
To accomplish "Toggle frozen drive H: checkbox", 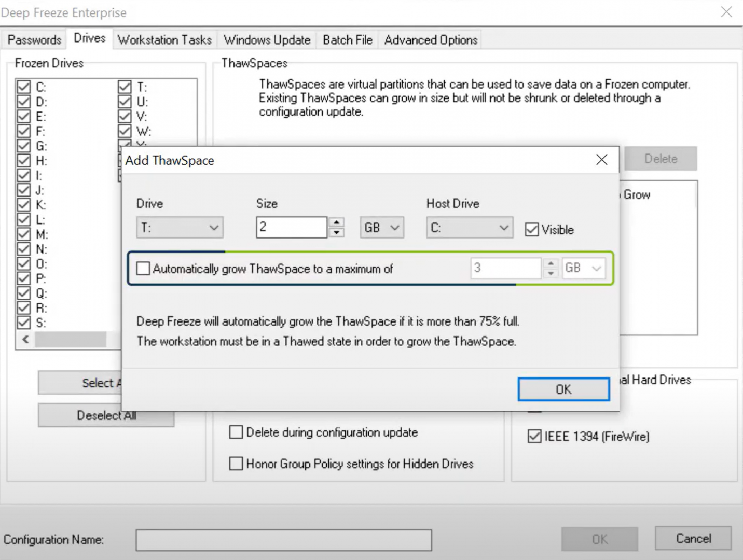I will (24, 160).
